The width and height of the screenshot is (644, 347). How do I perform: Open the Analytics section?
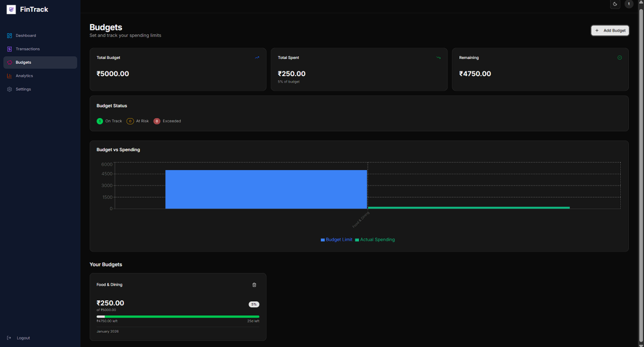click(24, 76)
